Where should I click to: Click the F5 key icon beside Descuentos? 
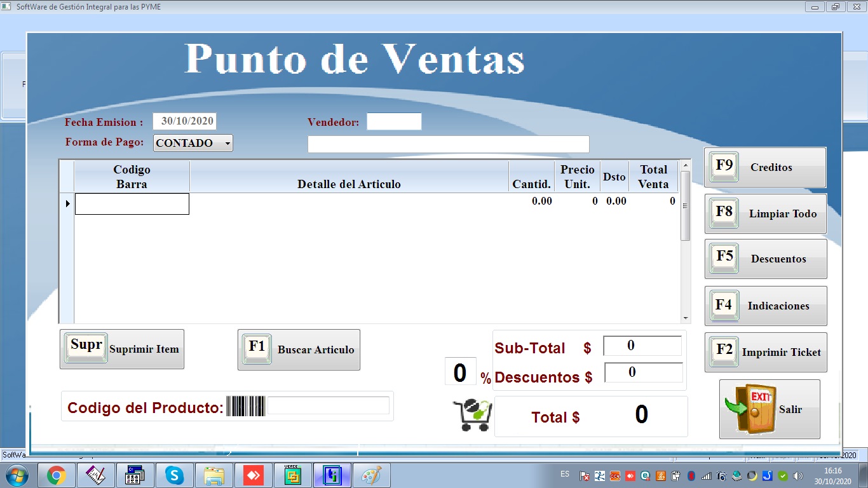click(x=724, y=258)
